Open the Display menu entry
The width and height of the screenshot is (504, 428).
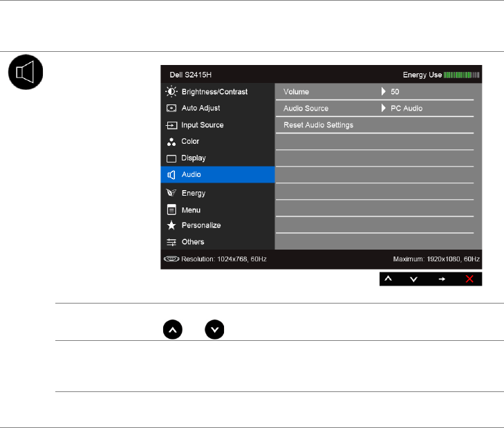[x=218, y=158]
